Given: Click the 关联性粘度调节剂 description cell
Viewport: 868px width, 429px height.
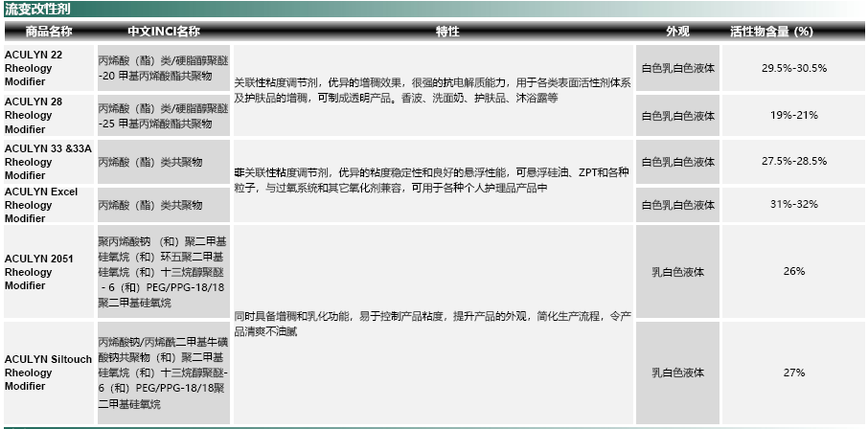Looking at the screenshot, I should (433, 91).
